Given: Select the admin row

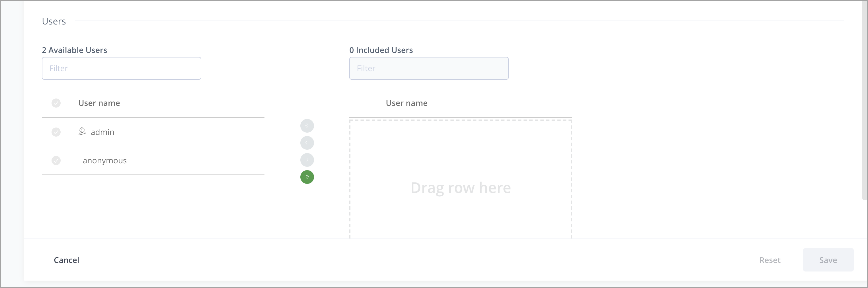Looking at the screenshot, I should tap(152, 132).
